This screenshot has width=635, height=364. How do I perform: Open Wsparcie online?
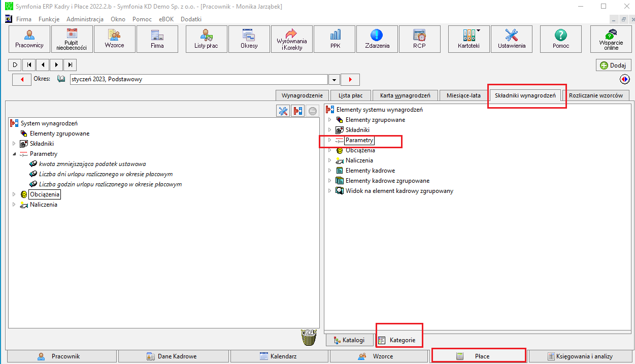click(611, 39)
